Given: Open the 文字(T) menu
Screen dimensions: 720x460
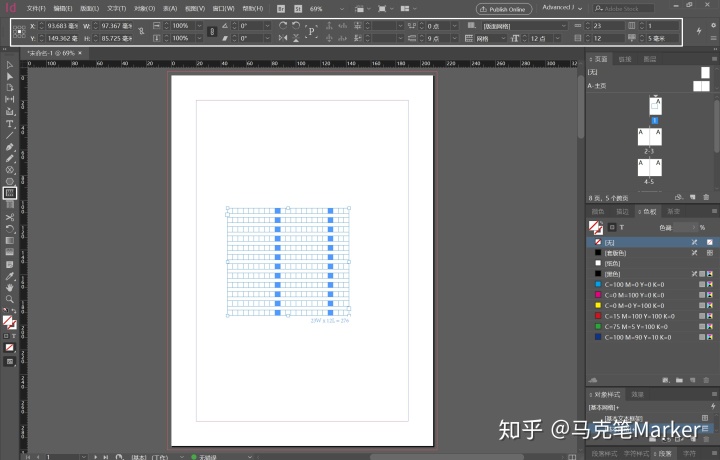Looking at the screenshot, I should click(117, 9).
